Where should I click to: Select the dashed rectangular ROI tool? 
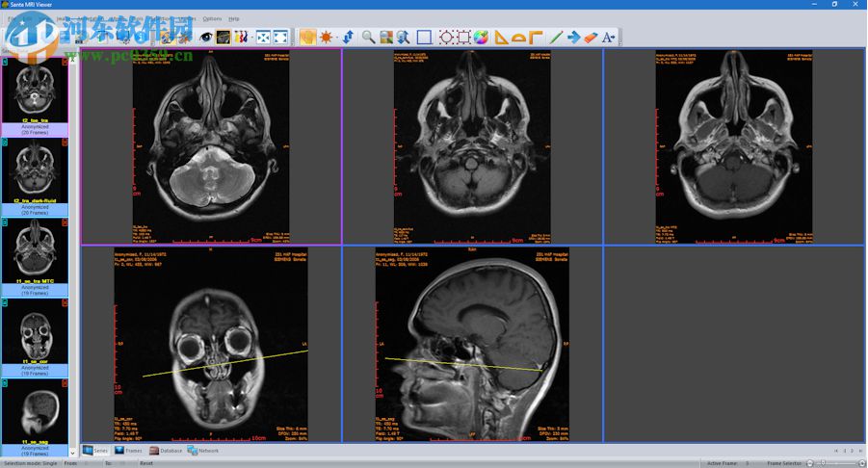click(x=463, y=37)
